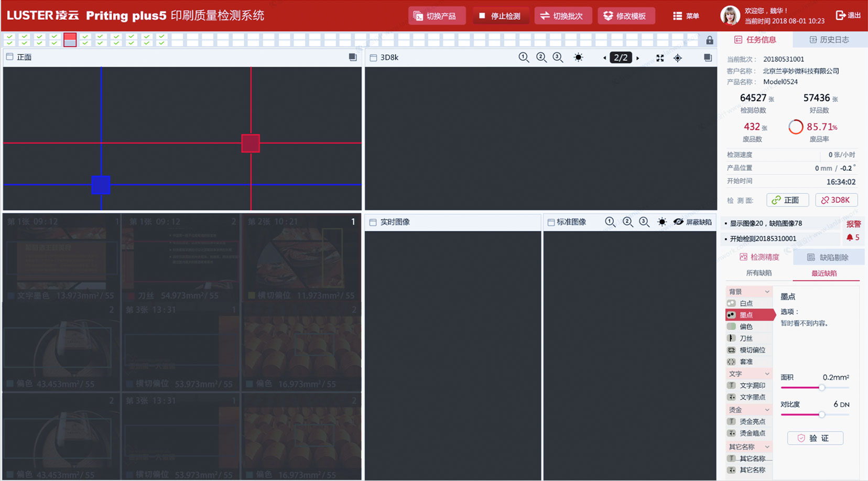Click the alarm bell showing 5 alerts
The image size is (868, 481).
coord(853,237)
